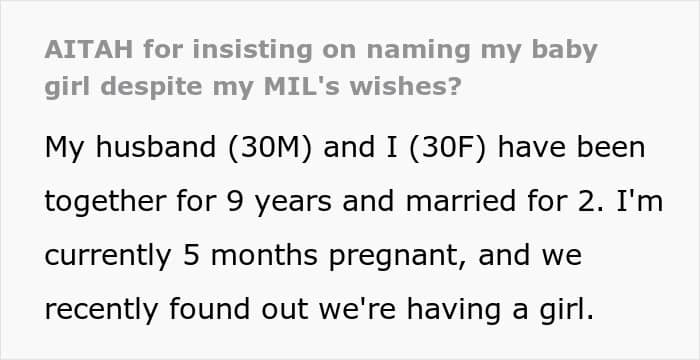Click the phrase "together for 9 years"
700x360 pixels.
tap(188, 202)
